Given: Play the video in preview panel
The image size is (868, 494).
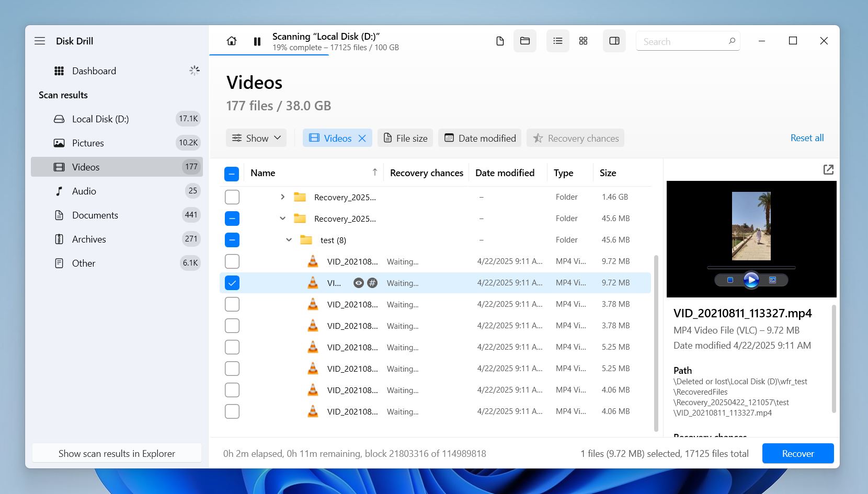Looking at the screenshot, I should [751, 280].
